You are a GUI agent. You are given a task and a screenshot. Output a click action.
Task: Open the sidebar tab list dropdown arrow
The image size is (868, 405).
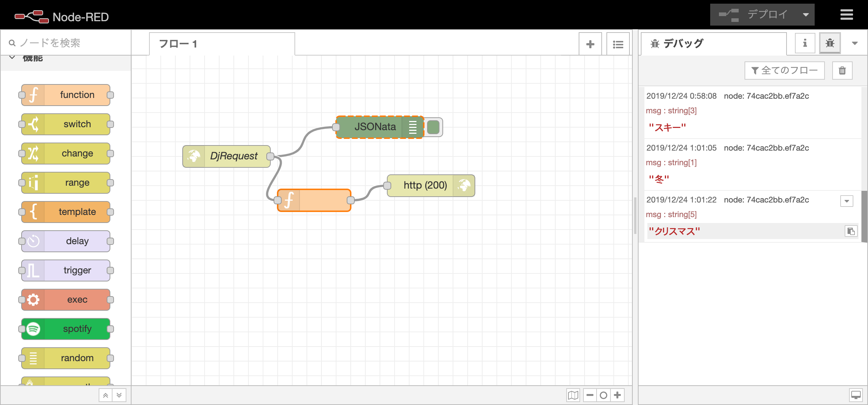click(854, 43)
